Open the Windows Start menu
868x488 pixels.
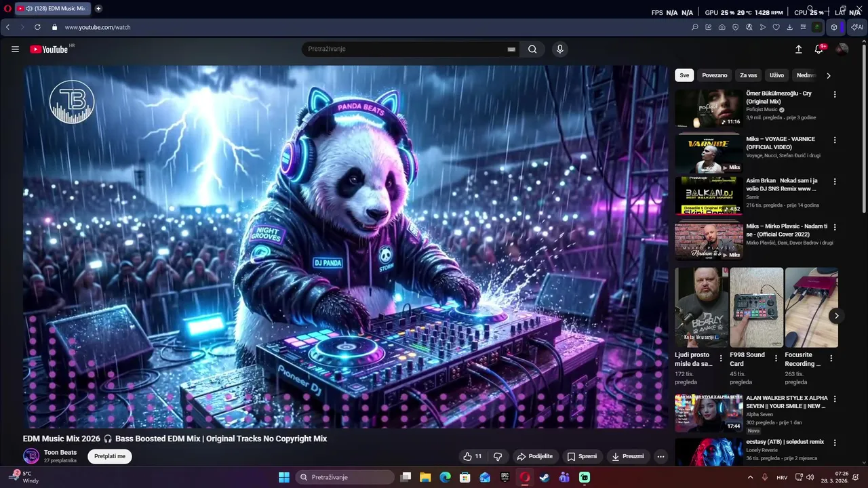tap(284, 477)
